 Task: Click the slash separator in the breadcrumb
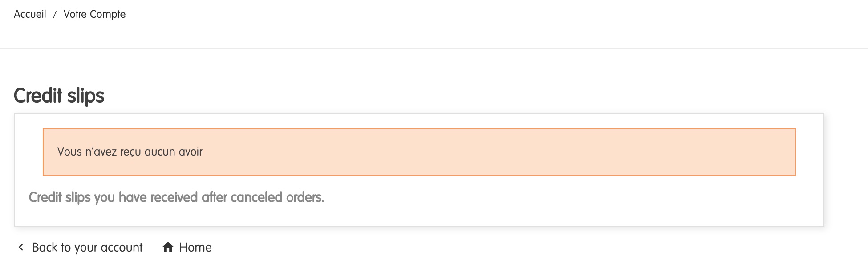55,15
